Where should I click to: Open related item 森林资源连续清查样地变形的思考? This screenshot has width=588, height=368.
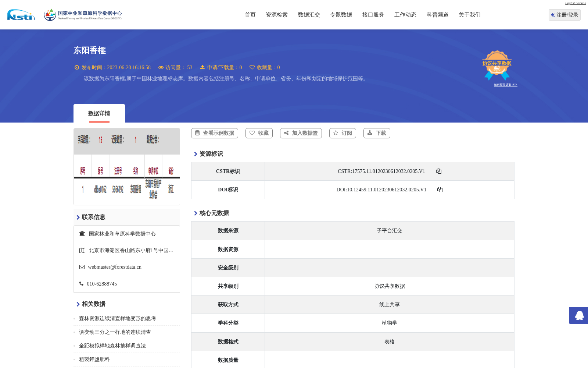tap(118, 319)
